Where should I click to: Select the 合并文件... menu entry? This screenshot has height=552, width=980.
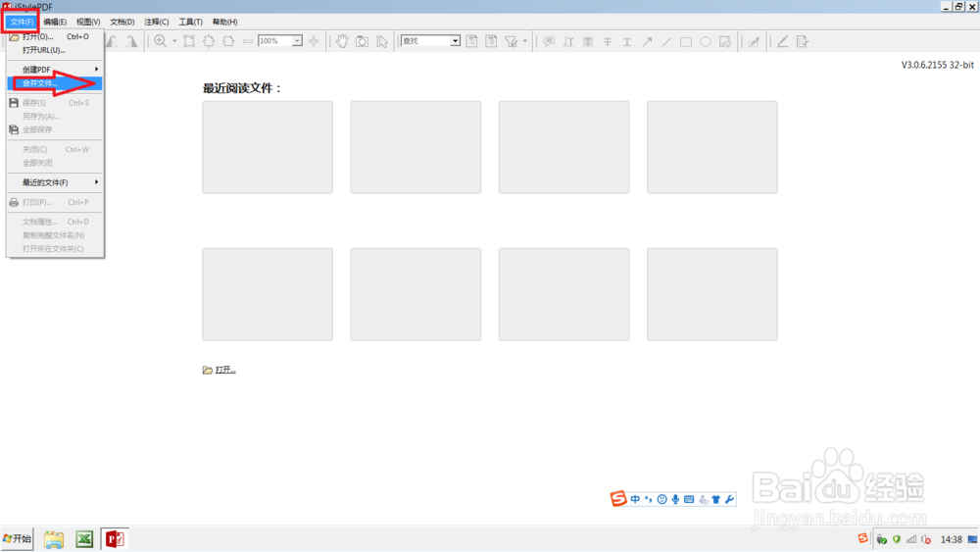54,83
